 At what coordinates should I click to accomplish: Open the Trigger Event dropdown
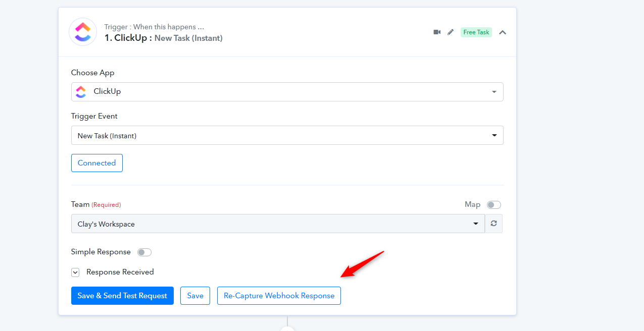click(x=287, y=135)
